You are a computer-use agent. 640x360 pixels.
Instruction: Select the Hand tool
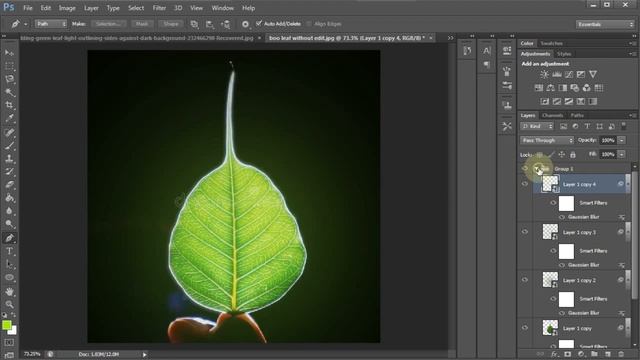tap(9, 291)
